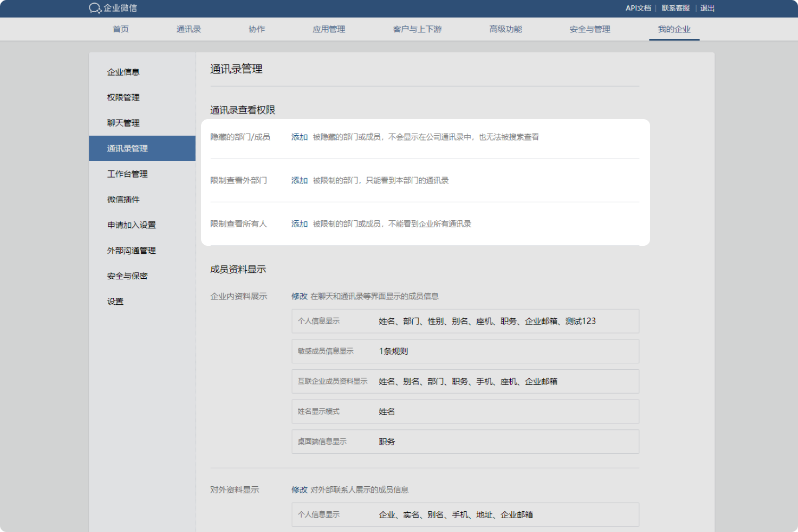Click the 限制查看外部门 label
The width and height of the screenshot is (798, 532).
pos(239,181)
